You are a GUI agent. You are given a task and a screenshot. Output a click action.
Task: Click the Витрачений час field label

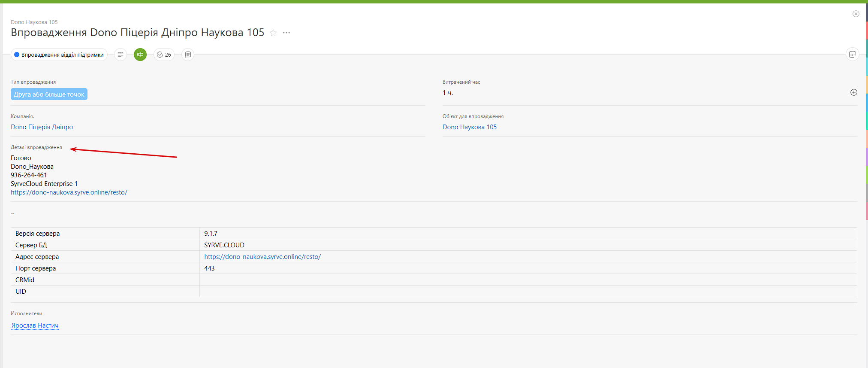click(x=461, y=82)
